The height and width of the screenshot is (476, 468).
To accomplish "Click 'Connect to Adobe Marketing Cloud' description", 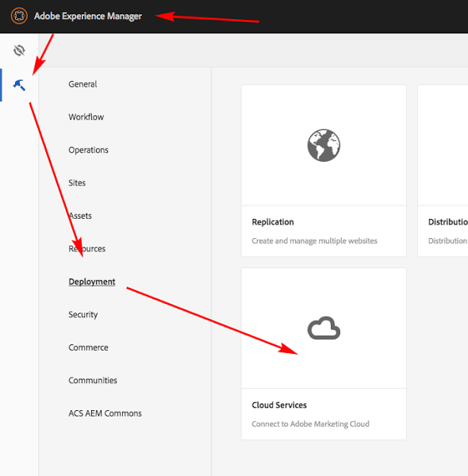I will [310, 424].
